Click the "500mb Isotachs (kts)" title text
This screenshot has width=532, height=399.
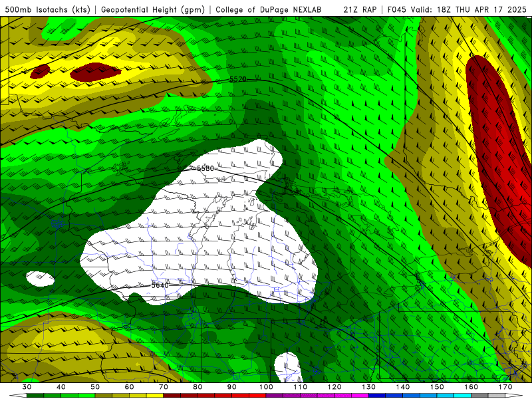(47, 10)
